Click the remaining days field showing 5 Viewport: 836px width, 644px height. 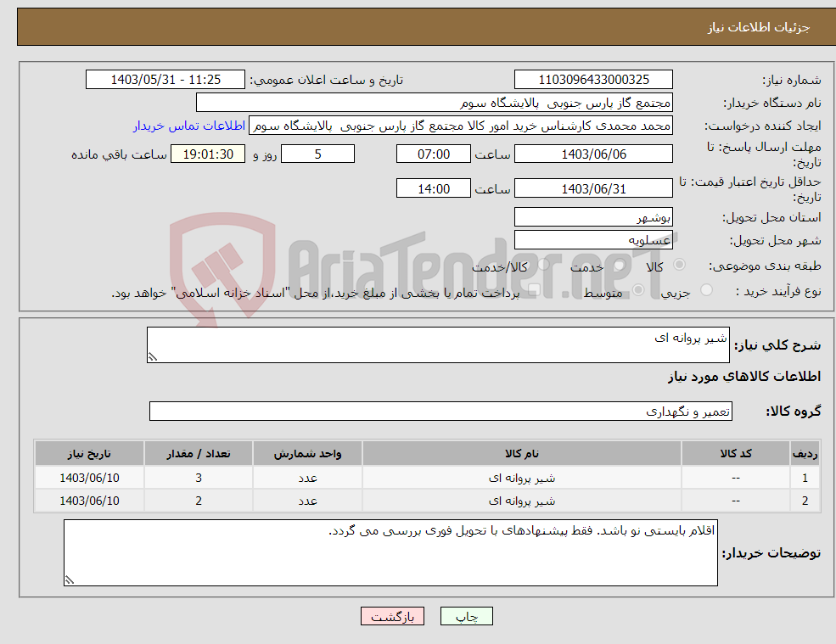pyautogui.click(x=317, y=154)
